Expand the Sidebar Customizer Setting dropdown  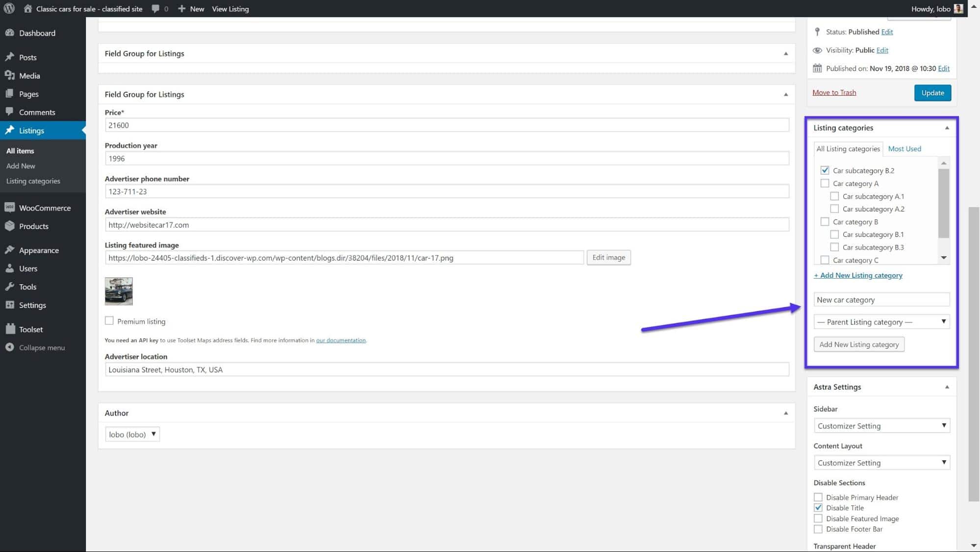(x=880, y=425)
